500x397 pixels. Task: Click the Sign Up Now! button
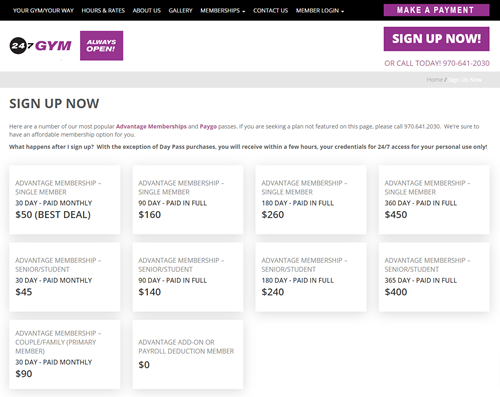[436, 39]
